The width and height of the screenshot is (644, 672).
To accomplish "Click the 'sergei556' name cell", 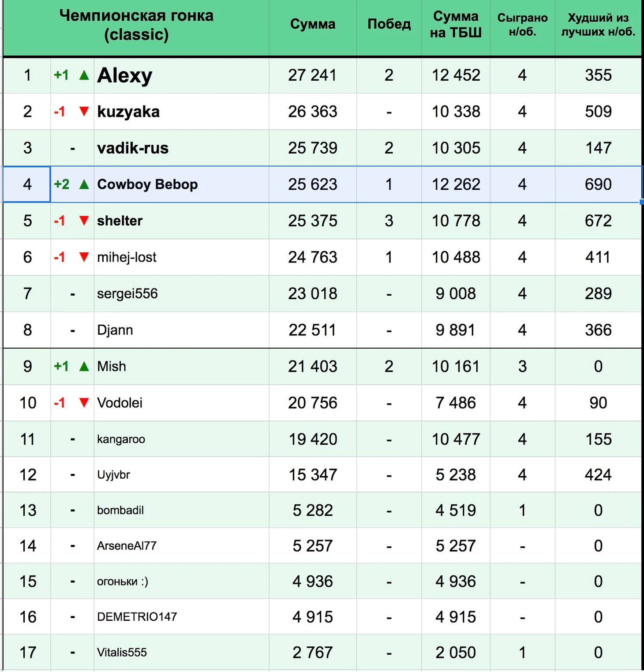I will point(127,294).
